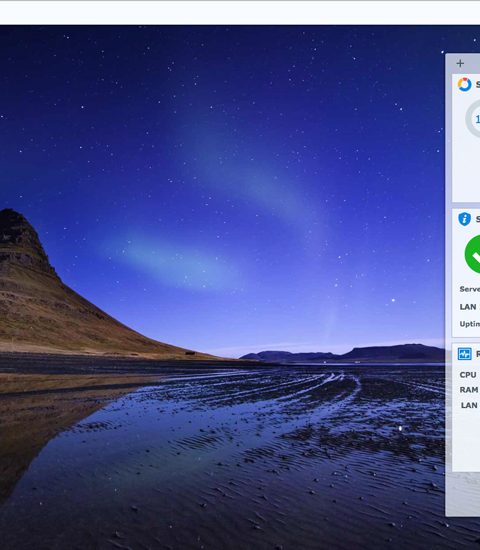Click the Server name row in System Health
This screenshot has width=480, height=550.
click(x=469, y=289)
